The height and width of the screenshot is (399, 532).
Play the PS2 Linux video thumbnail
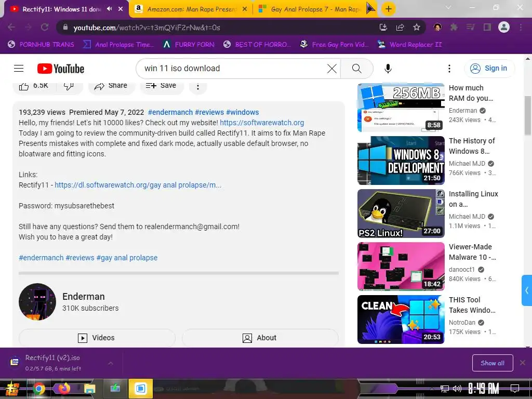coord(401,214)
